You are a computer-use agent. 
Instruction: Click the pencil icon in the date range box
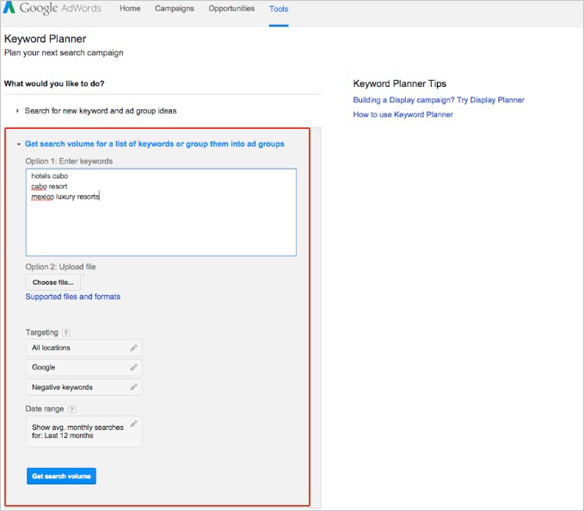click(x=134, y=424)
